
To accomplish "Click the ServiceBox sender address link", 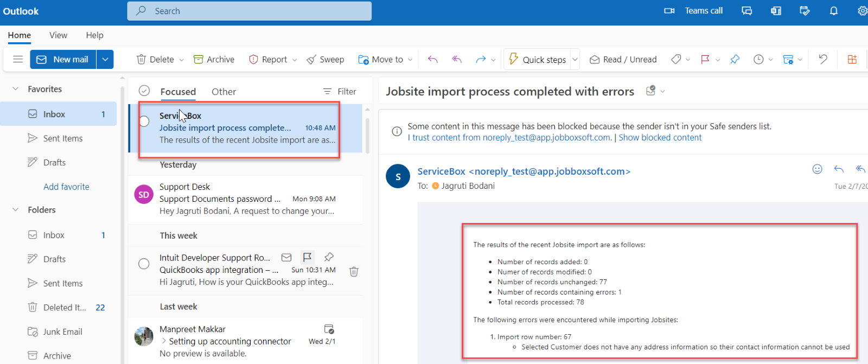I will click(x=524, y=171).
